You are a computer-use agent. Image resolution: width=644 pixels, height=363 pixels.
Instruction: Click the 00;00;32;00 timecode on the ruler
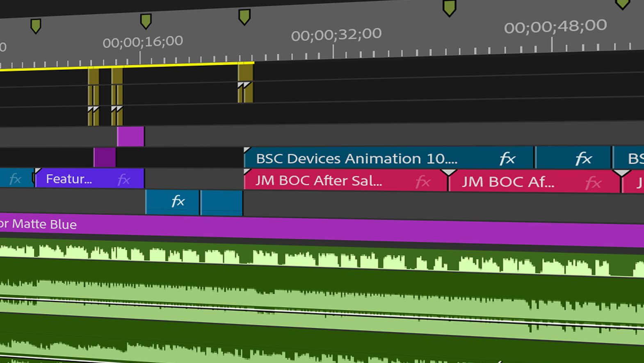pos(336,34)
